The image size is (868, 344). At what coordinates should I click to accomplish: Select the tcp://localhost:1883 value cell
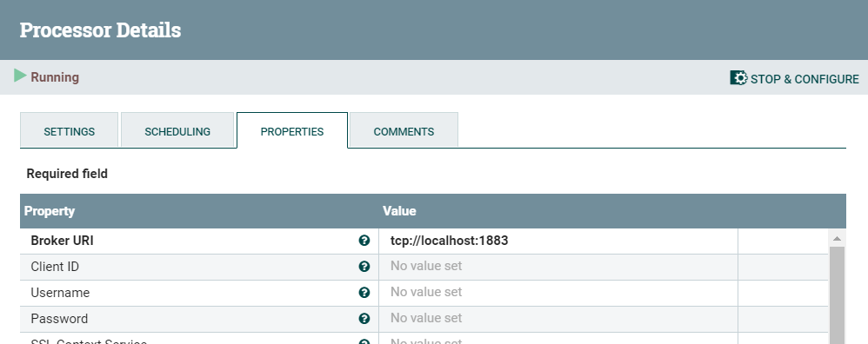(558, 241)
